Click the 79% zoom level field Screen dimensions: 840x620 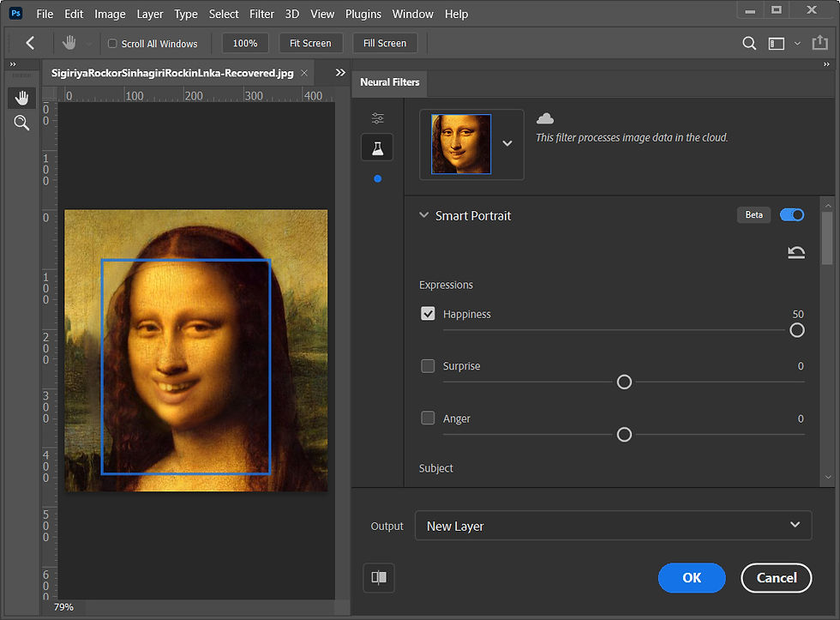click(63, 607)
